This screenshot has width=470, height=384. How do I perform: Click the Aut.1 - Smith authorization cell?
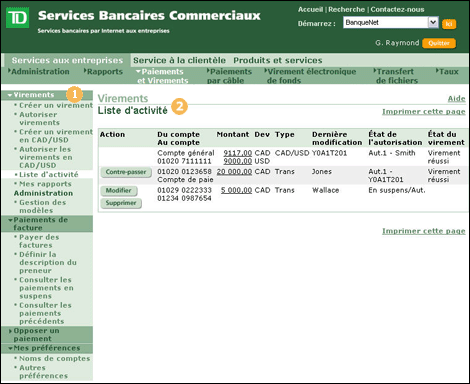click(x=392, y=153)
